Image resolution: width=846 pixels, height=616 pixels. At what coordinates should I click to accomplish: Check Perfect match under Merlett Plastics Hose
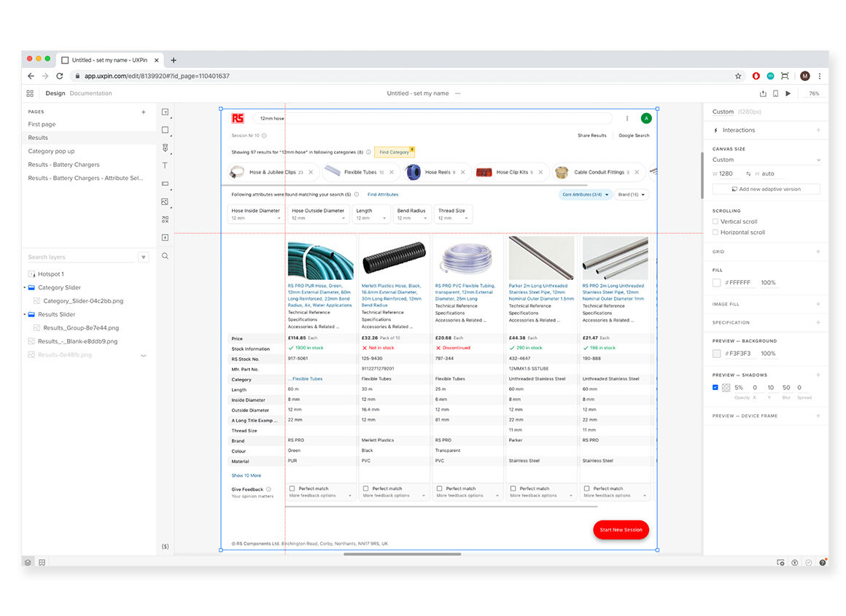click(366, 488)
